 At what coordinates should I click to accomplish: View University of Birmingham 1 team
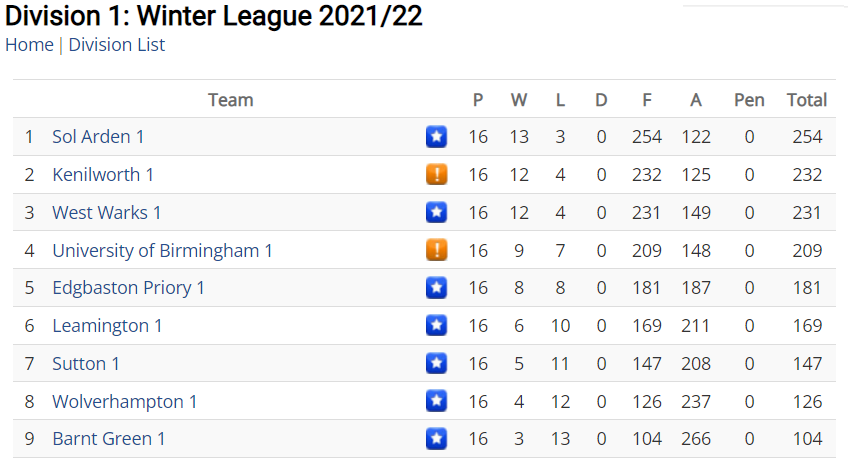click(162, 250)
